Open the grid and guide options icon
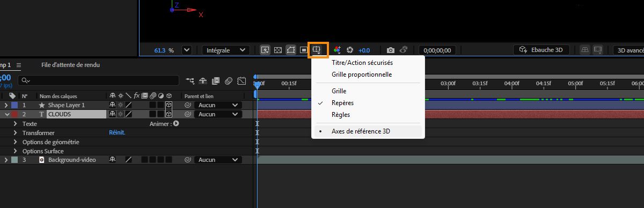644x208 pixels. [317, 50]
